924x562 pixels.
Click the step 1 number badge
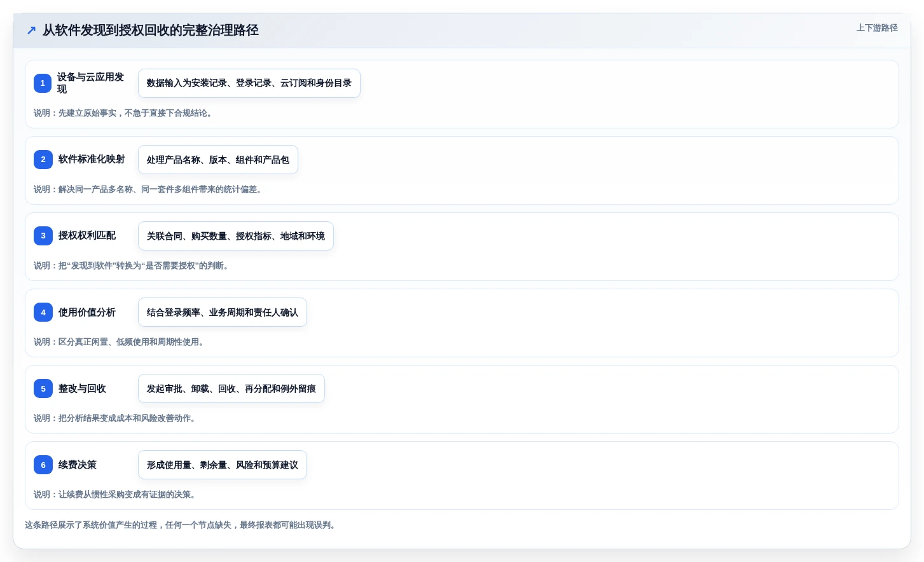click(x=43, y=83)
